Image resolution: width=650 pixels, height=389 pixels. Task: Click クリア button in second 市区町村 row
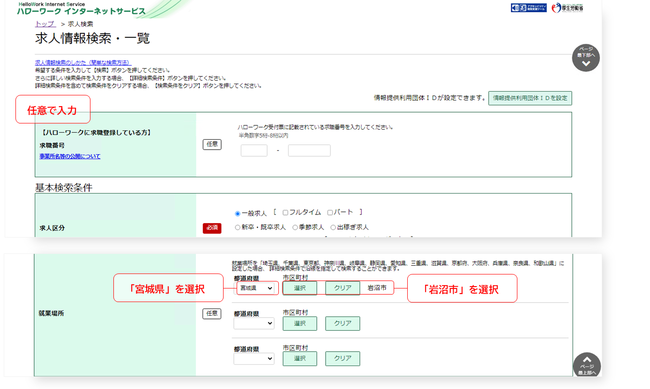tap(342, 323)
